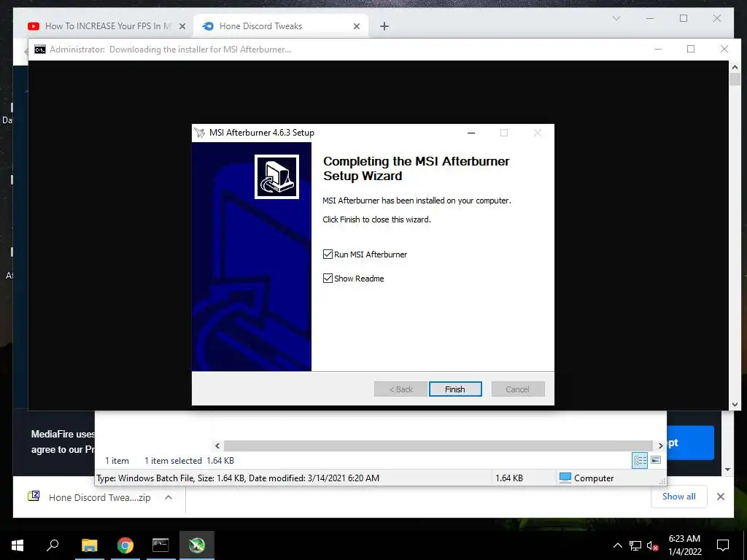Switch File Explorer to details view
This screenshot has height=560, width=747.
pos(640,461)
